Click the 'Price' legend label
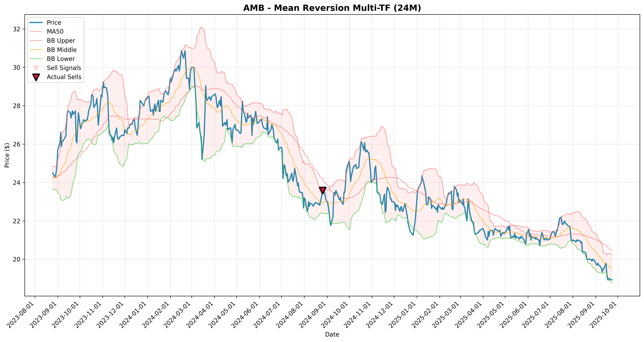 click(x=54, y=23)
